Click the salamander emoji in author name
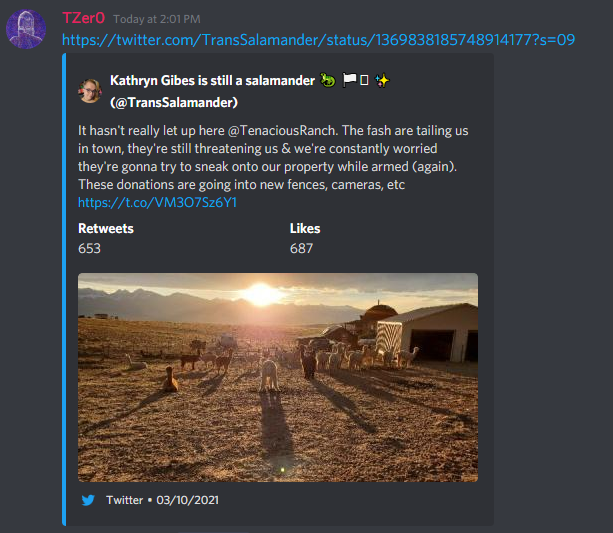 pyautogui.click(x=327, y=80)
